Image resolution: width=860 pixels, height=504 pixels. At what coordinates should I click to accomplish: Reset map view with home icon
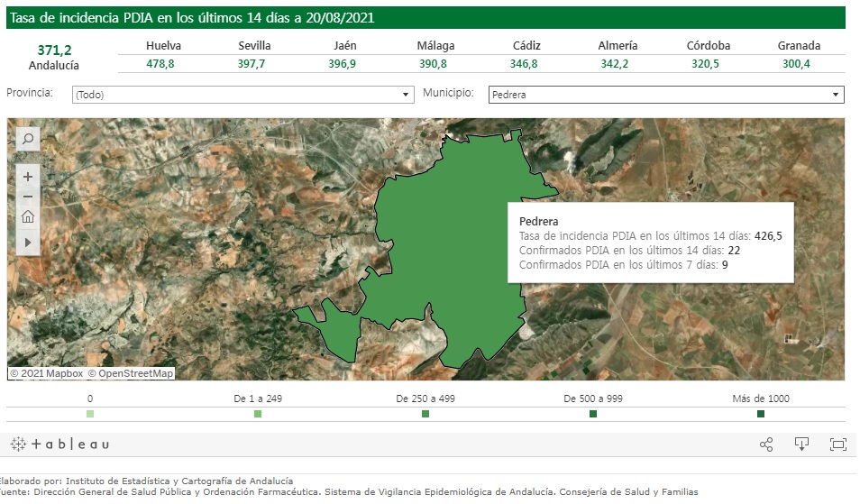pyautogui.click(x=28, y=216)
